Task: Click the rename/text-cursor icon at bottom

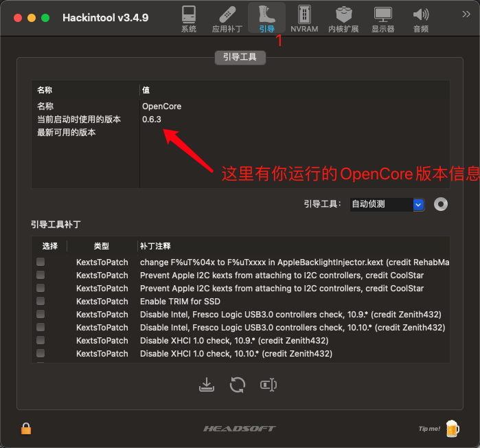Action: [268, 385]
